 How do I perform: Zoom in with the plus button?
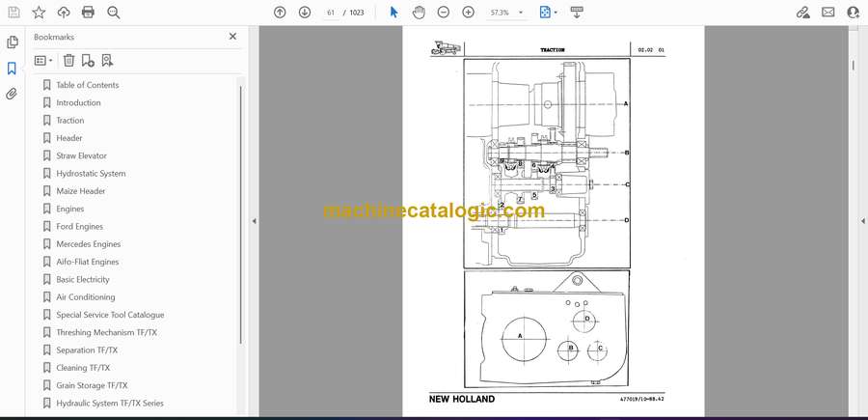pos(469,13)
